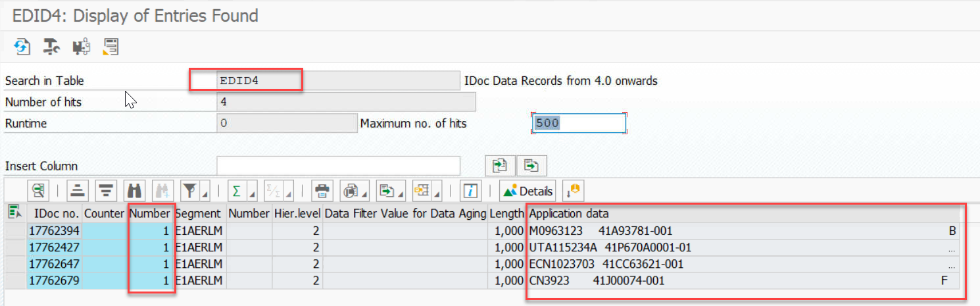Click the Runtime field
The width and height of the screenshot is (980, 306).
287,123
